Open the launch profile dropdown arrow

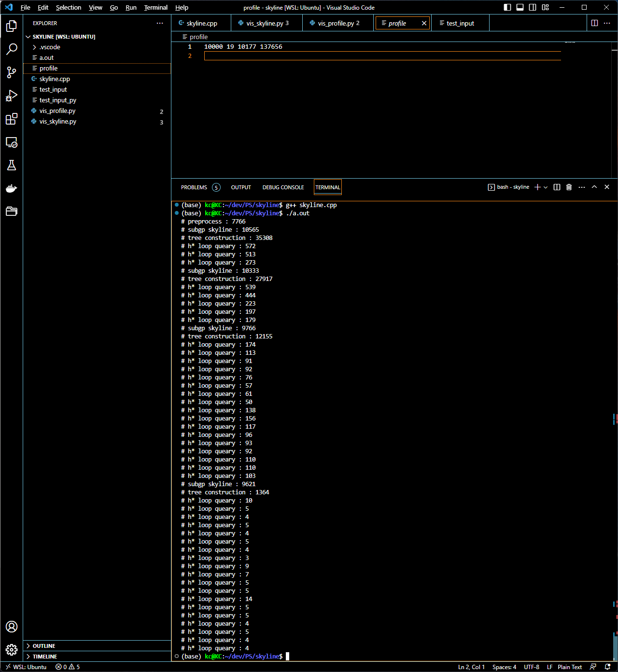(x=546, y=187)
